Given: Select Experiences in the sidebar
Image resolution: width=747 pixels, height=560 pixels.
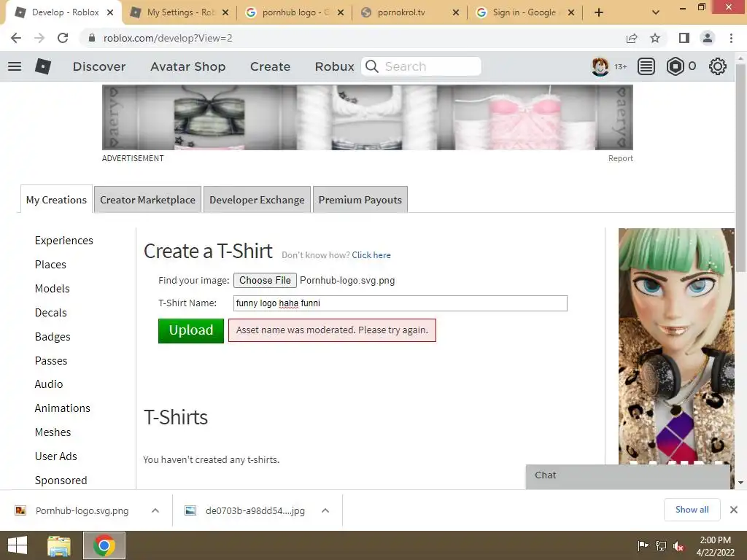Looking at the screenshot, I should (x=64, y=241).
